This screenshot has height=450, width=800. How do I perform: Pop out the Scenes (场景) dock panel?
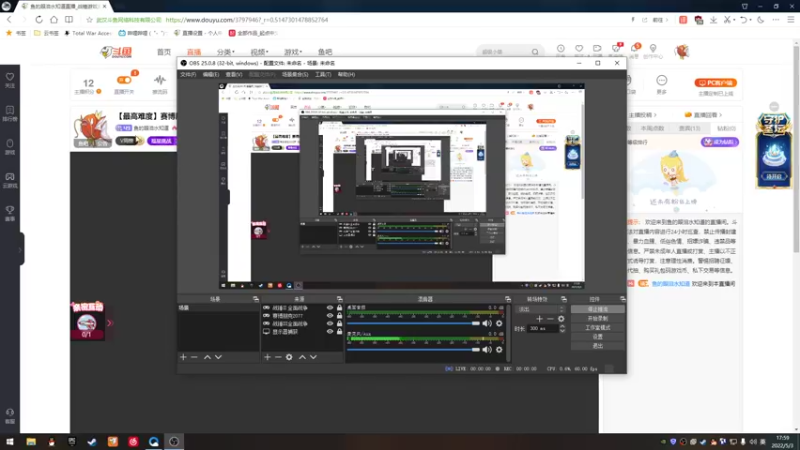pos(256,299)
